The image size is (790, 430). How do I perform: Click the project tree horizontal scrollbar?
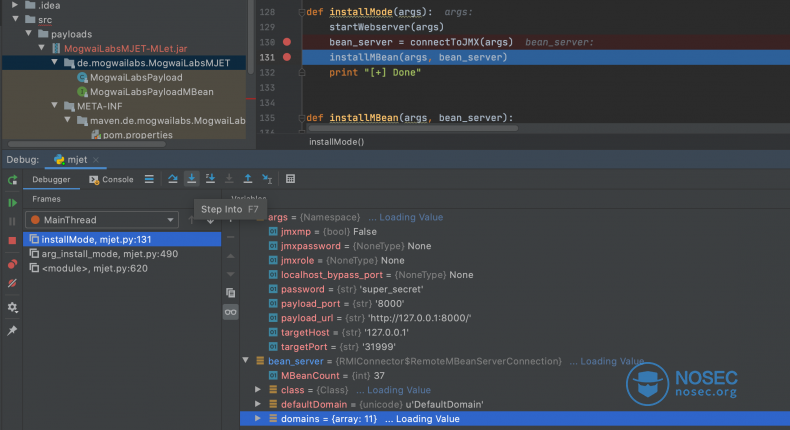click(87, 144)
